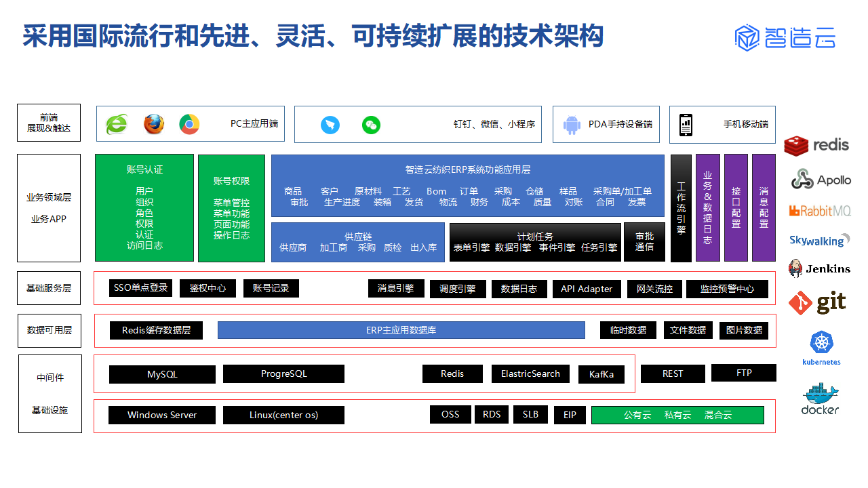868x488 pixels.
Task: Click 钉钉、微信、小程序 text
Action: pyautogui.click(x=494, y=125)
